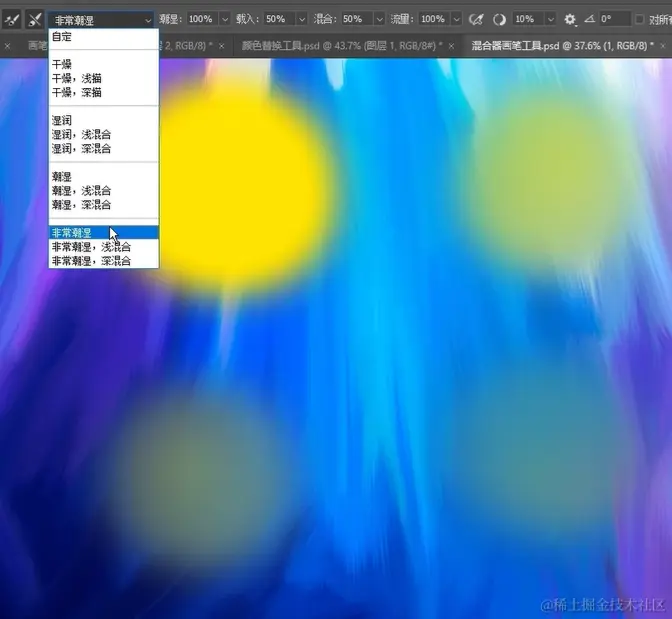Expand the 载入 50% dropdown arrow
Image resolution: width=672 pixels, height=619 pixels.
point(302,19)
